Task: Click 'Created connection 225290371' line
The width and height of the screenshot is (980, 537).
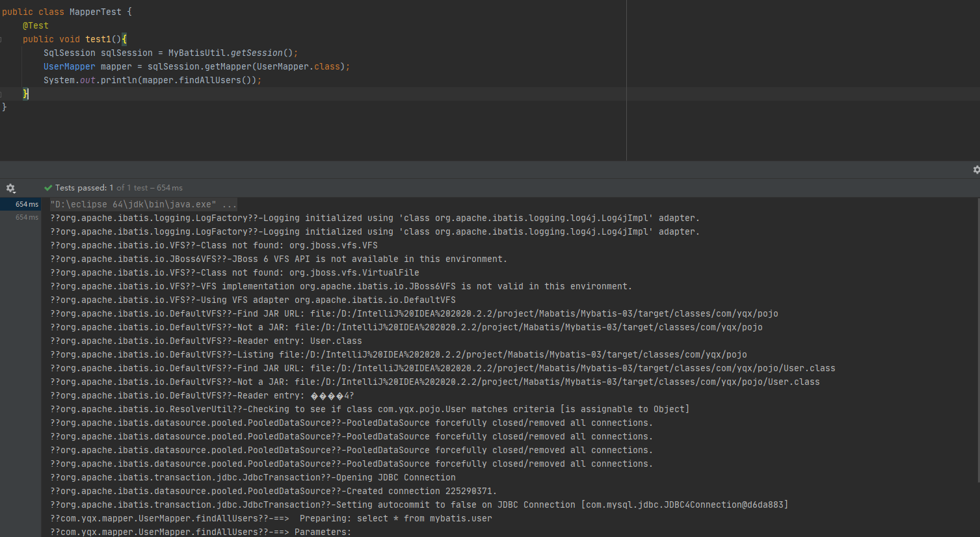Action: [274, 491]
